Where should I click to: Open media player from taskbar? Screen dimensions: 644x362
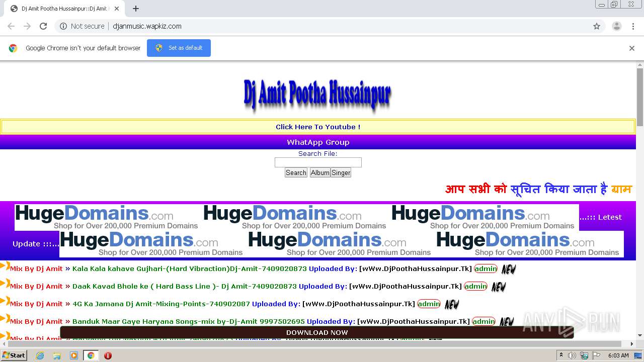click(x=74, y=355)
